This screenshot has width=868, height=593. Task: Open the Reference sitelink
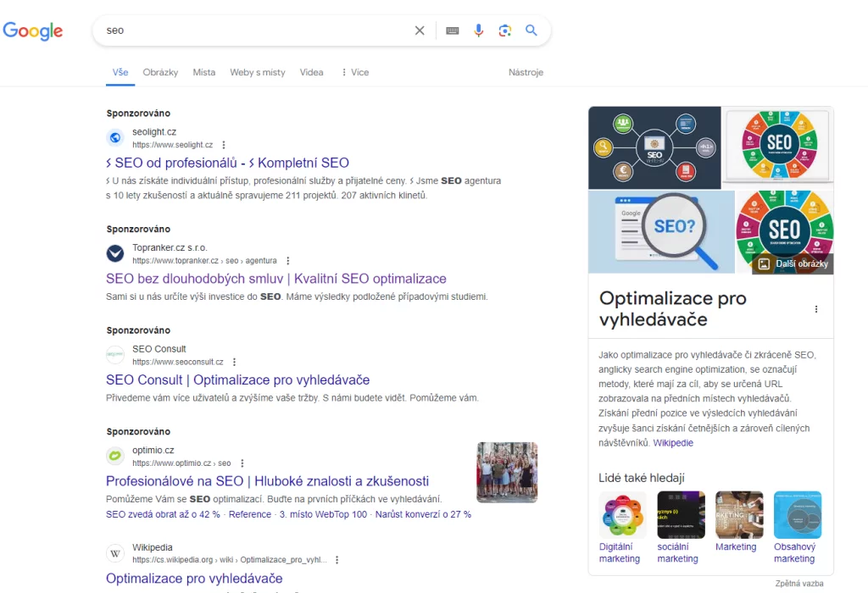pos(250,514)
